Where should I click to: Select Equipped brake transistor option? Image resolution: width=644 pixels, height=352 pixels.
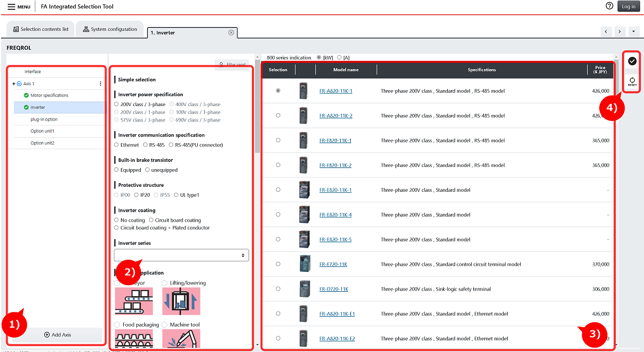[117, 170]
